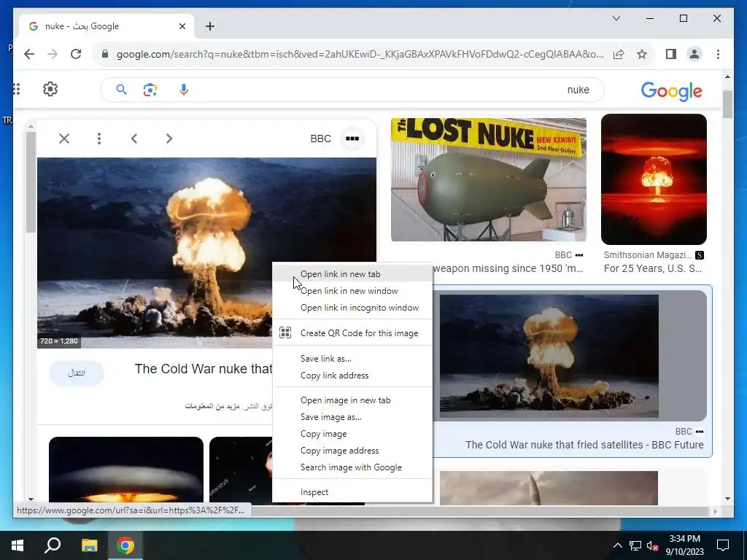Image resolution: width=747 pixels, height=560 pixels.
Task: Click the Arabic more-information copyright link
Action: tap(212, 406)
